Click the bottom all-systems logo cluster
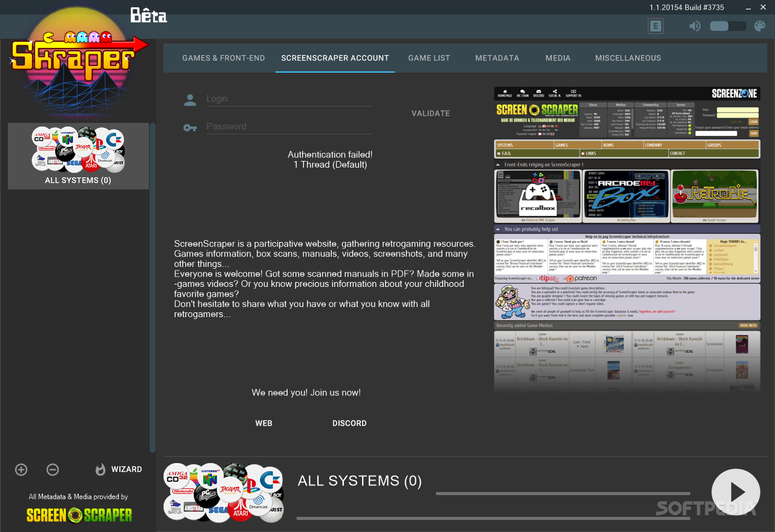Screen dimensions: 775x532 (224, 493)
